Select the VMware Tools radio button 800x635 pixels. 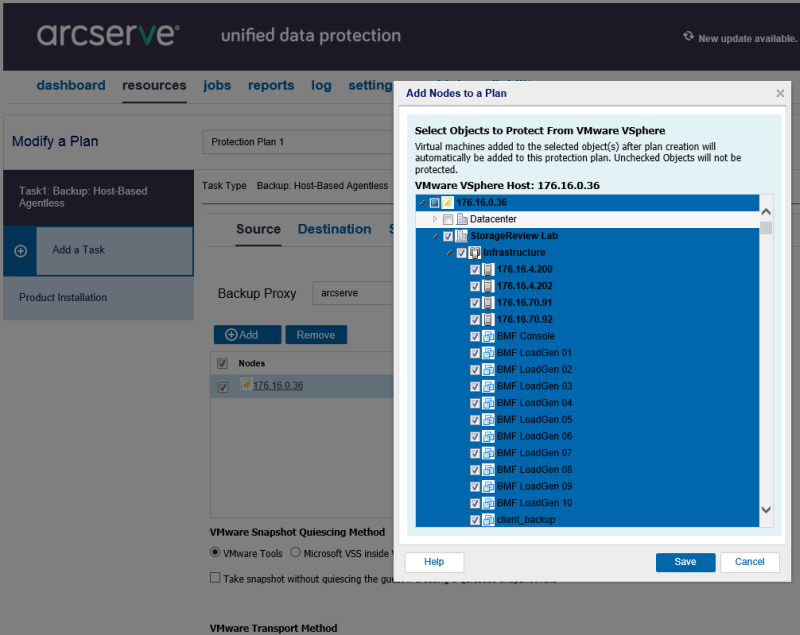(215, 552)
